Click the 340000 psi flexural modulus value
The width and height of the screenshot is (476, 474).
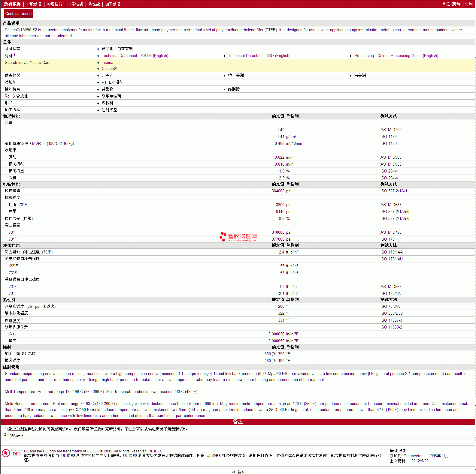click(281, 232)
